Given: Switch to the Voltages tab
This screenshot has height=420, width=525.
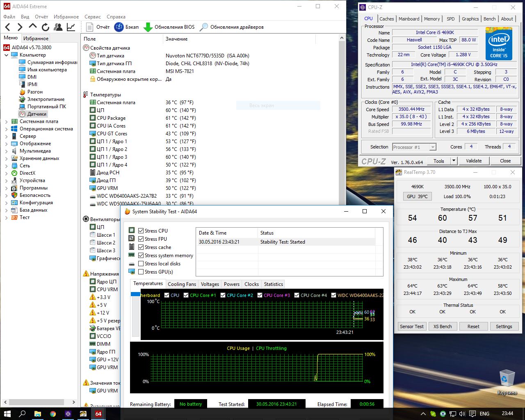Looking at the screenshot, I should click(210, 284).
